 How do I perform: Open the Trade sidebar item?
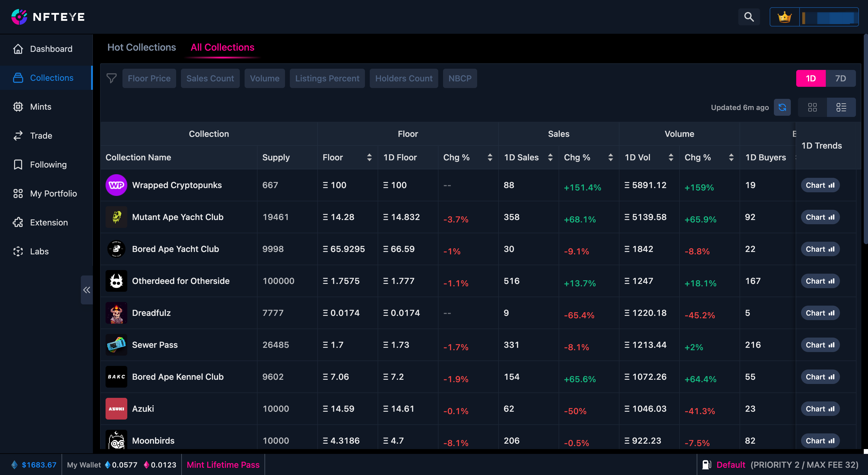(x=41, y=136)
